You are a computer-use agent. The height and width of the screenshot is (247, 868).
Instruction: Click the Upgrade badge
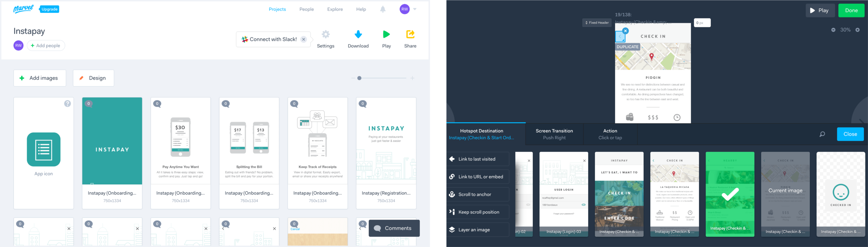coord(49,9)
